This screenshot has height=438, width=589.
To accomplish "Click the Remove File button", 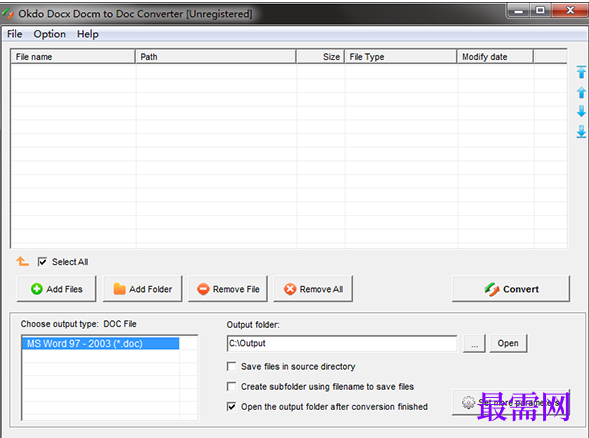I will click(x=228, y=289).
